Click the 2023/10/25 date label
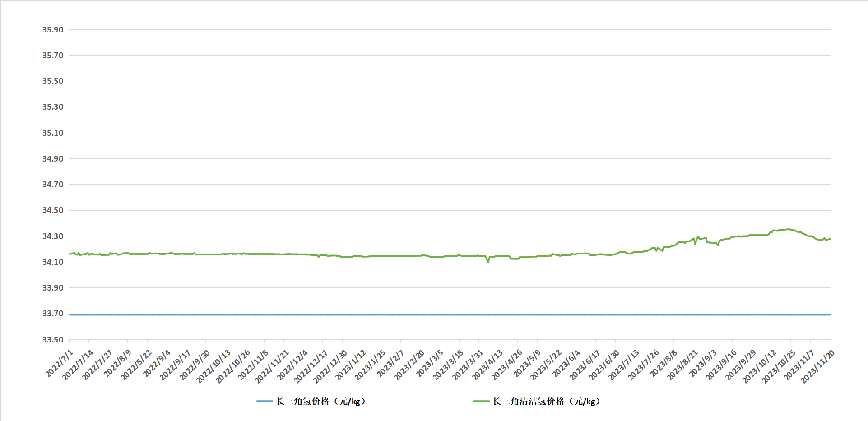 pyautogui.click(x=779, y=366)
